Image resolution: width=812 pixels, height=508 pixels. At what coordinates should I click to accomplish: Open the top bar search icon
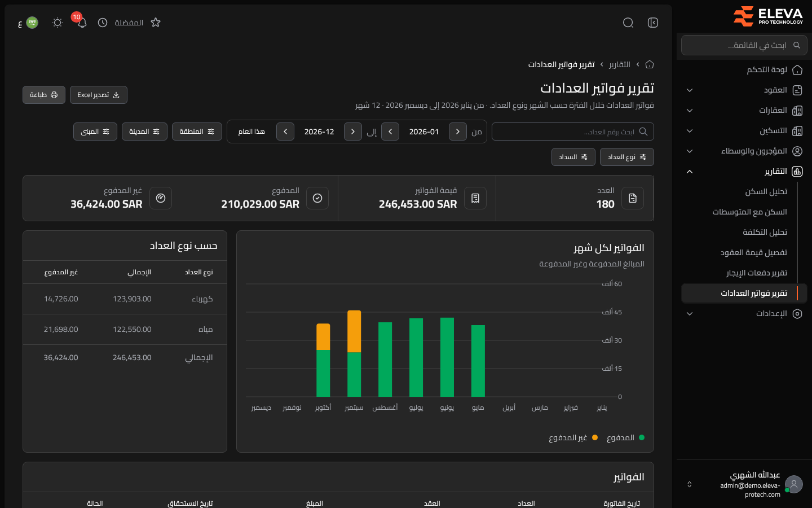[x=628, y=23]
